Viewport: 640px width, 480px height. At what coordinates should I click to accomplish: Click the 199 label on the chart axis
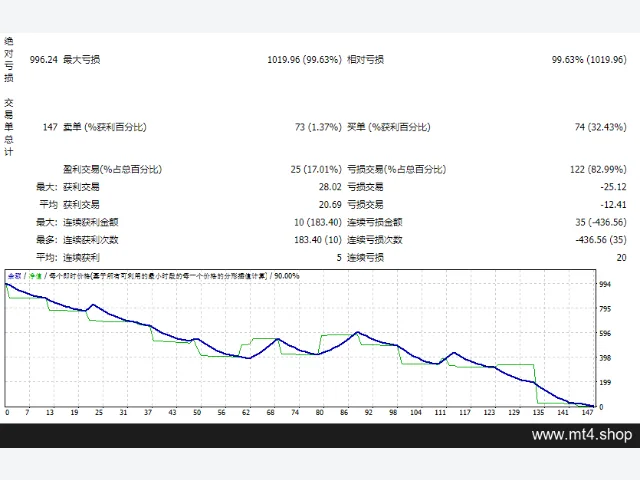pos(605,382)
